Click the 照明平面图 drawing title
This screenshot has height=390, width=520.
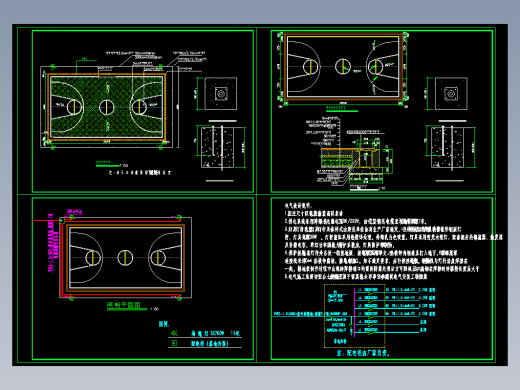tap(124, 305)
